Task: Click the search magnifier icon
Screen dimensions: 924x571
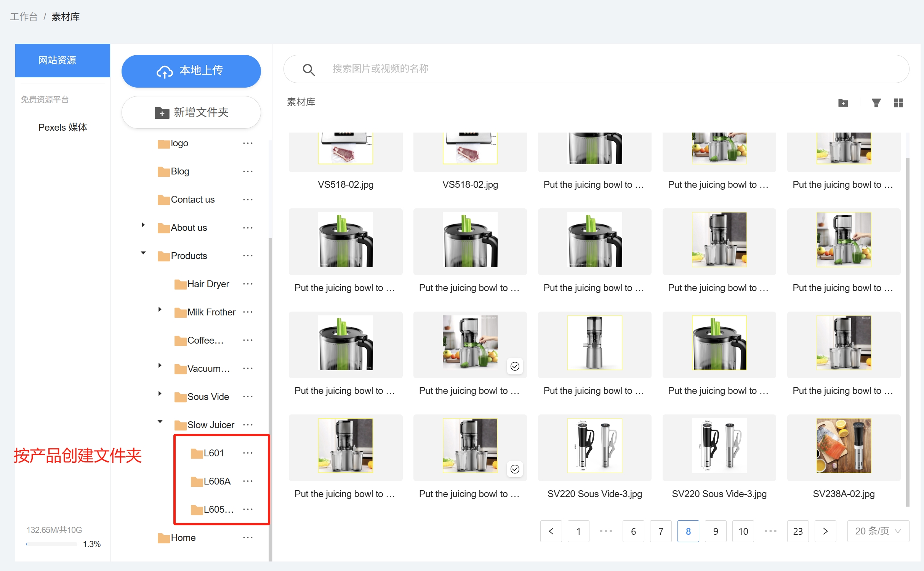Action: point(308,70)
